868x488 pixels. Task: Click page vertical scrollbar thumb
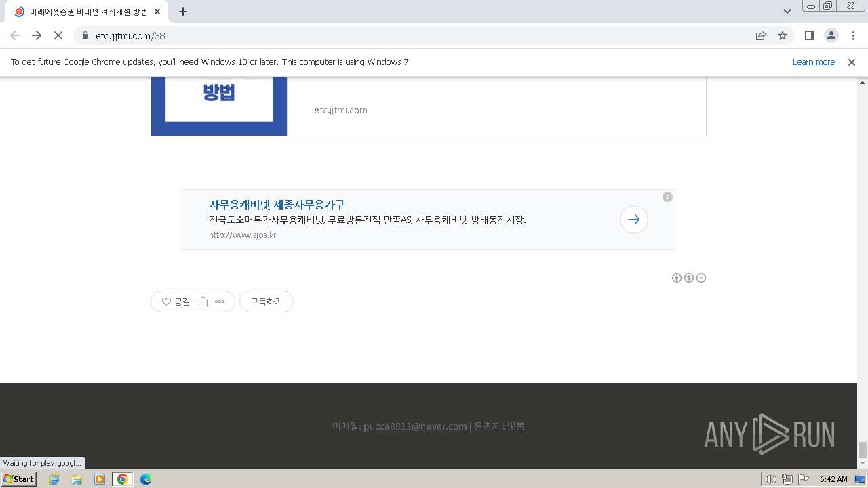coord(863,449)
